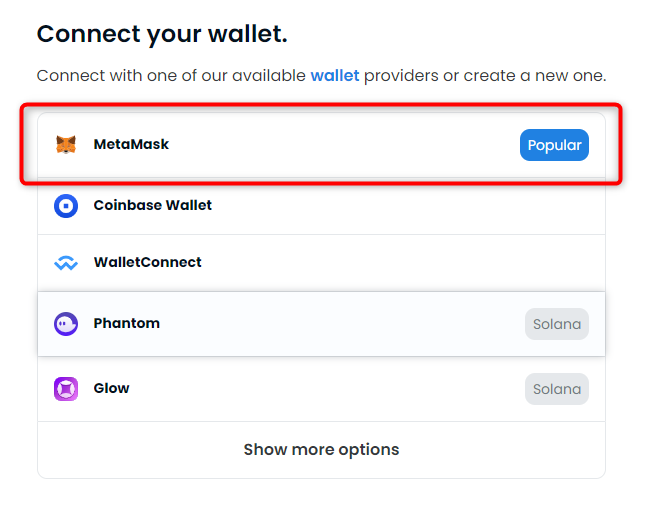
Task: Pick the WalletConnect name text
Action: pyautogui.click(x=148, y=262)
